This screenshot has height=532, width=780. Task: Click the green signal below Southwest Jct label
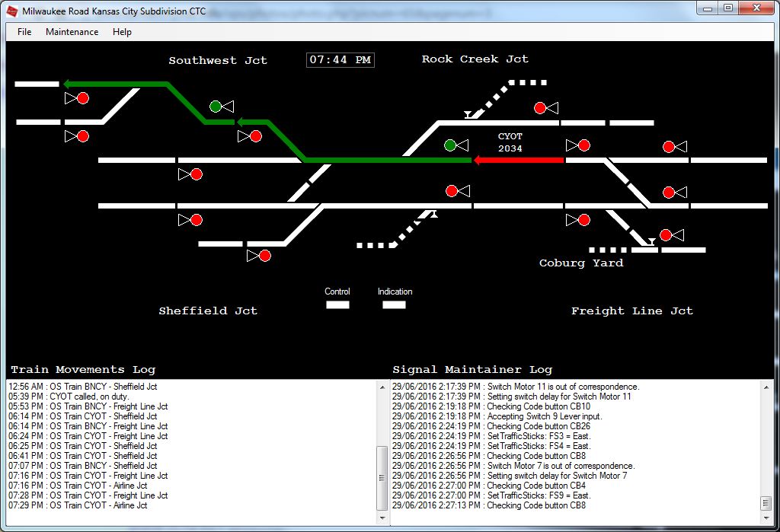pos(216,106)
